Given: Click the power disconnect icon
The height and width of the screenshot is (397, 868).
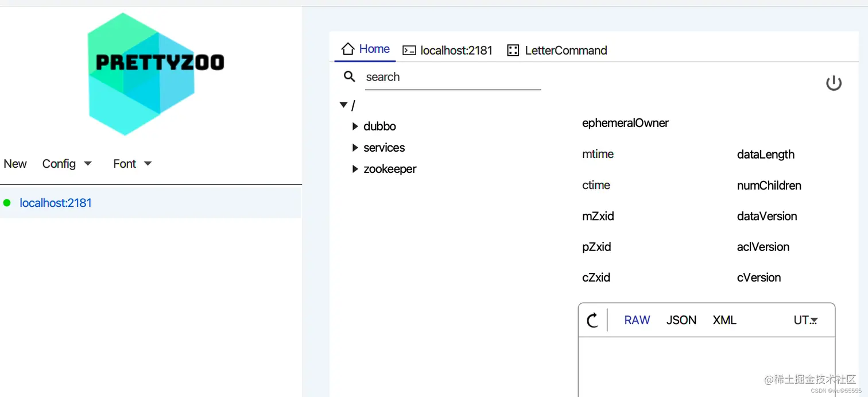Looking at the screenshot, I should point(834,83).
